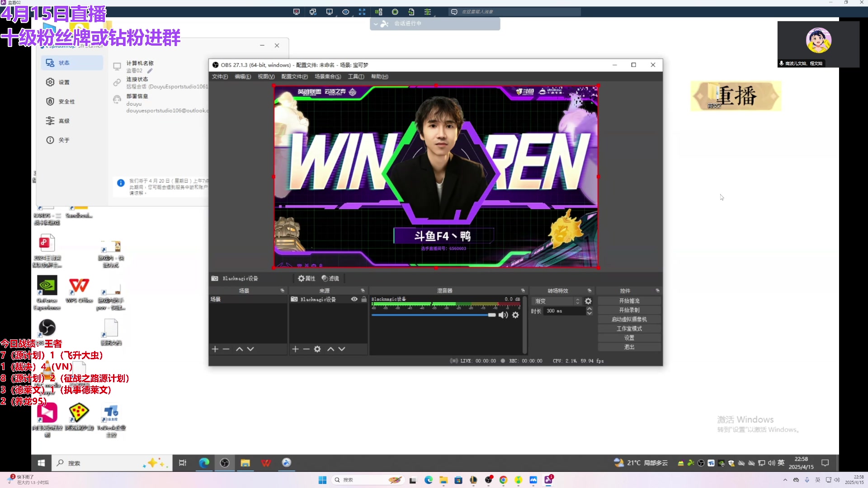Open the view eye options in remote toolbar
Viewport: 868px width, 488px height.
point(346,12)
